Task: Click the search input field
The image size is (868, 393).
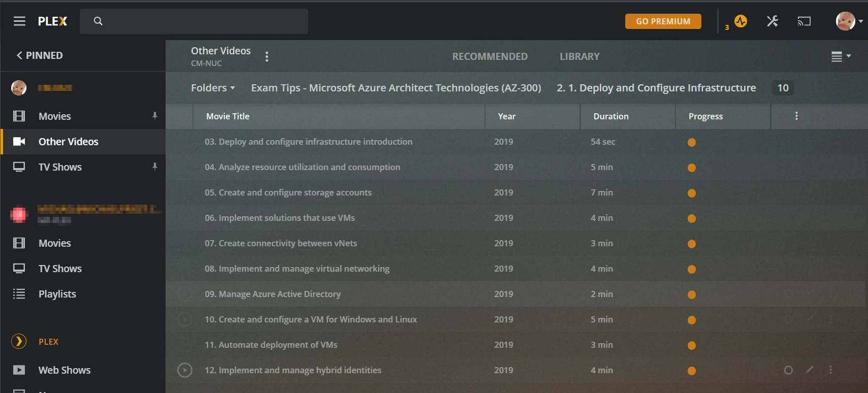Action: 203,21
